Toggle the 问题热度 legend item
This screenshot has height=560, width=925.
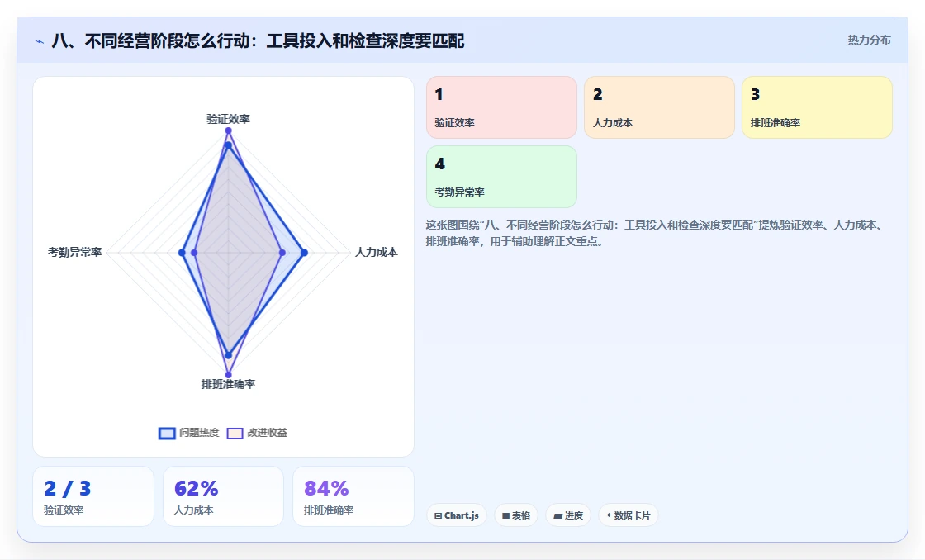point(189,433)
